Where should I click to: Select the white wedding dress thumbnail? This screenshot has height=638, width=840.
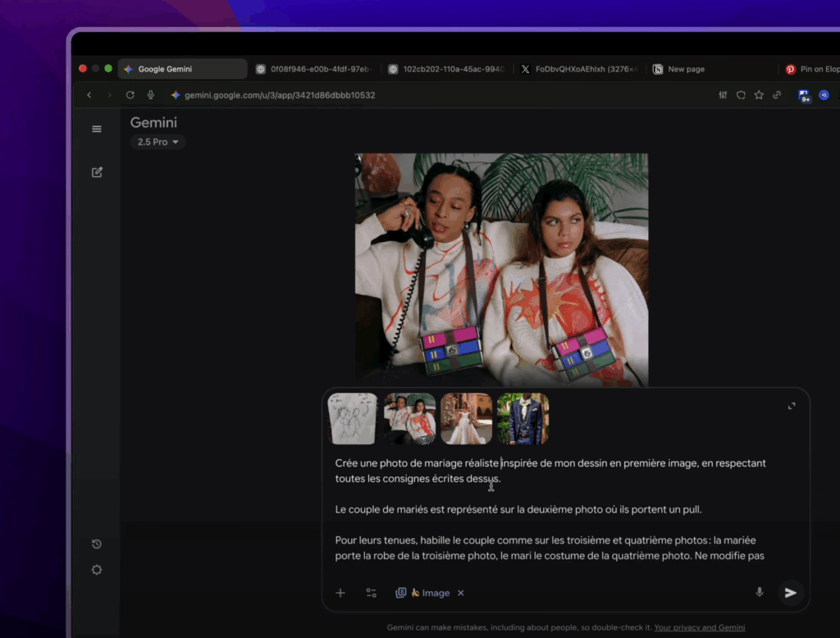tap(466, 418)
